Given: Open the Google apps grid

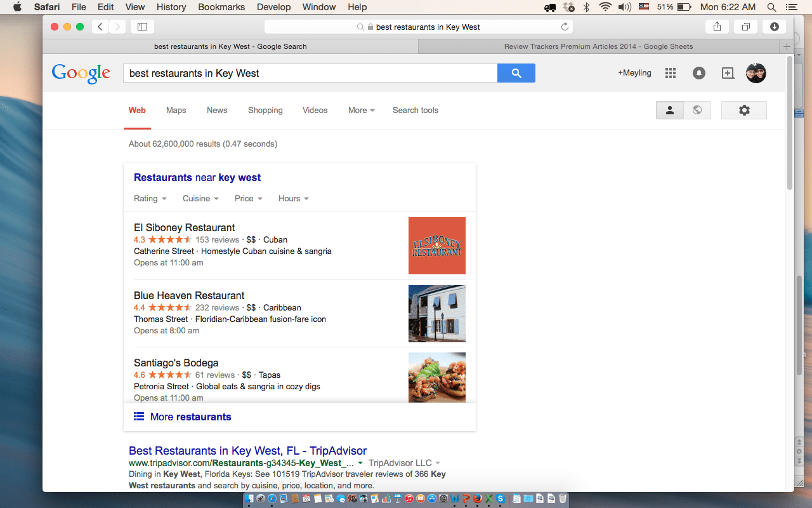Looking at the screenshot, I should [671, 73].
